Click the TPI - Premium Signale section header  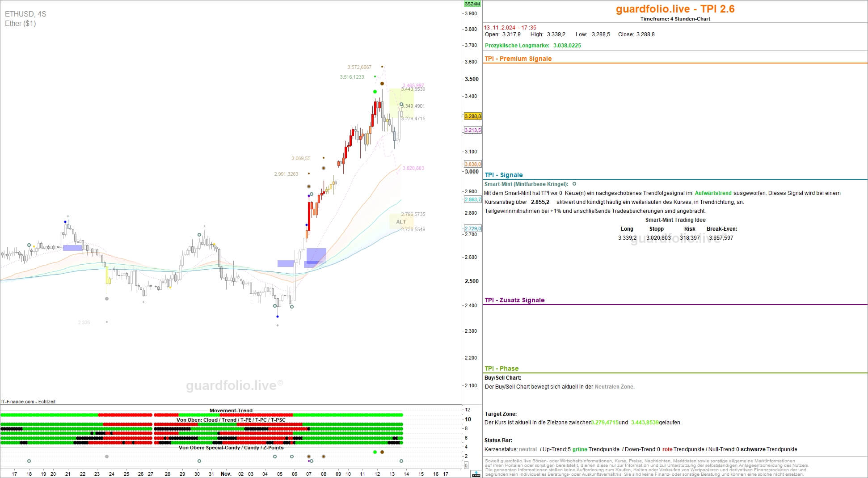518,59
